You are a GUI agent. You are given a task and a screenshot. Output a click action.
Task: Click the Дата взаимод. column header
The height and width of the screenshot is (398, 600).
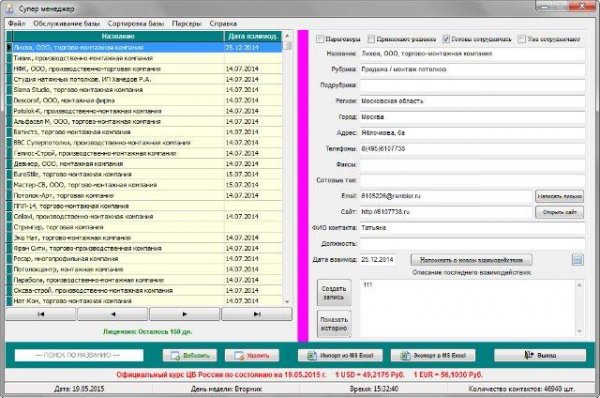point(253,36)
